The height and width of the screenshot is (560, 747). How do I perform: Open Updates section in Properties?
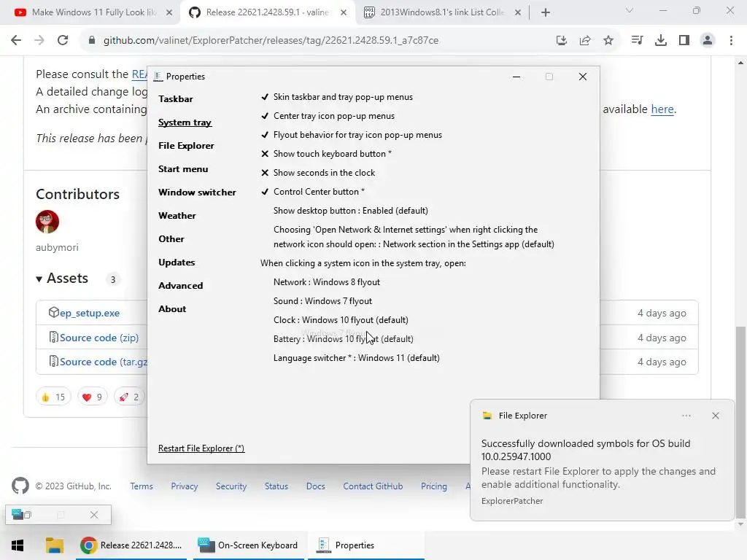[177, 262]
